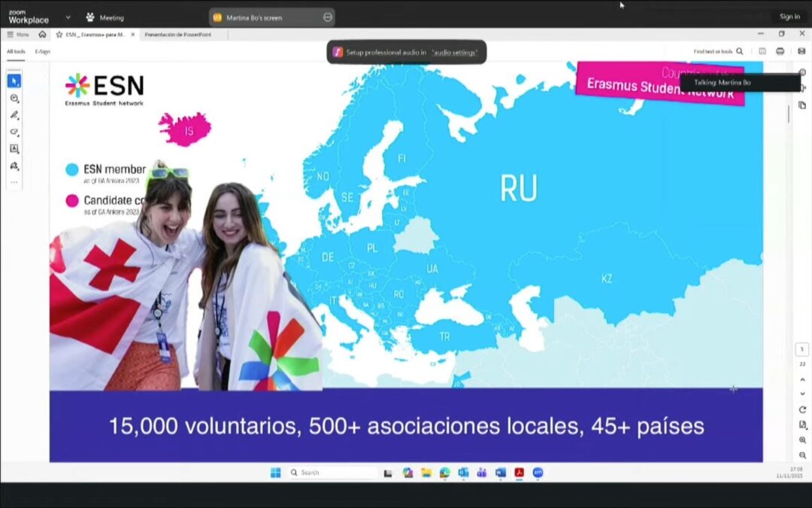Open the Acrobat Menu
812x508 pixels.
pos(18,35)
